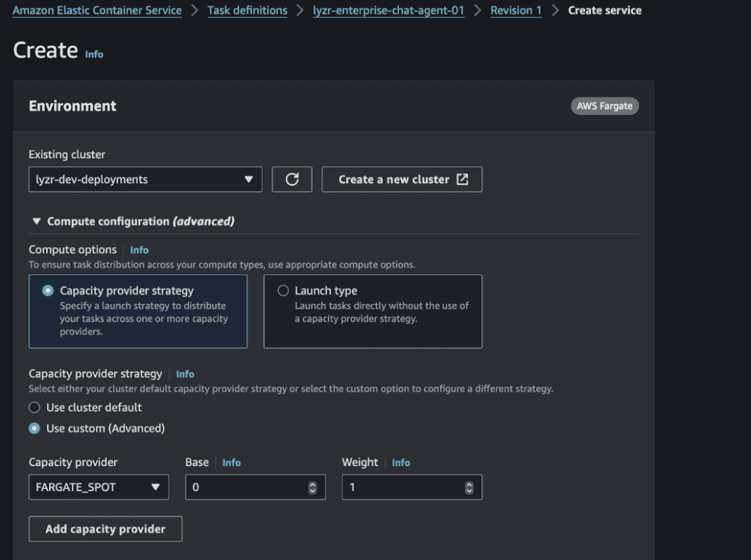Open Info link next to Weight
This screenshot has width=751, height=560.
(x=401, y=463)
